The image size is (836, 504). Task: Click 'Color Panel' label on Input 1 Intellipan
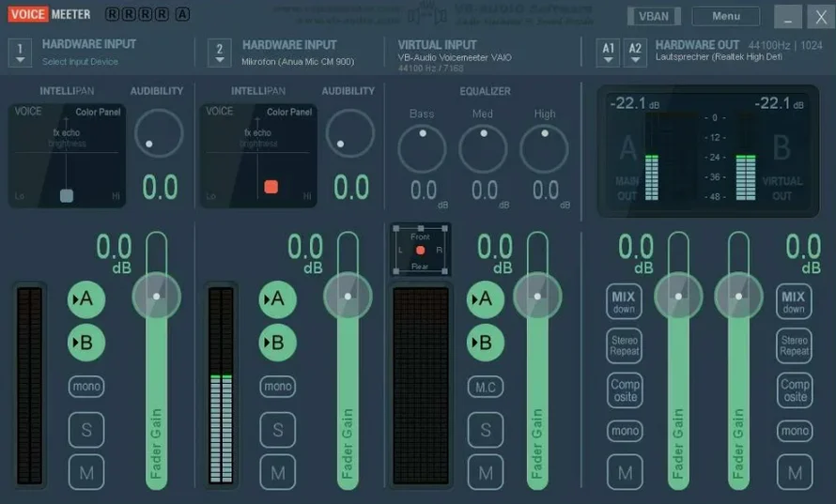[98, 112]
